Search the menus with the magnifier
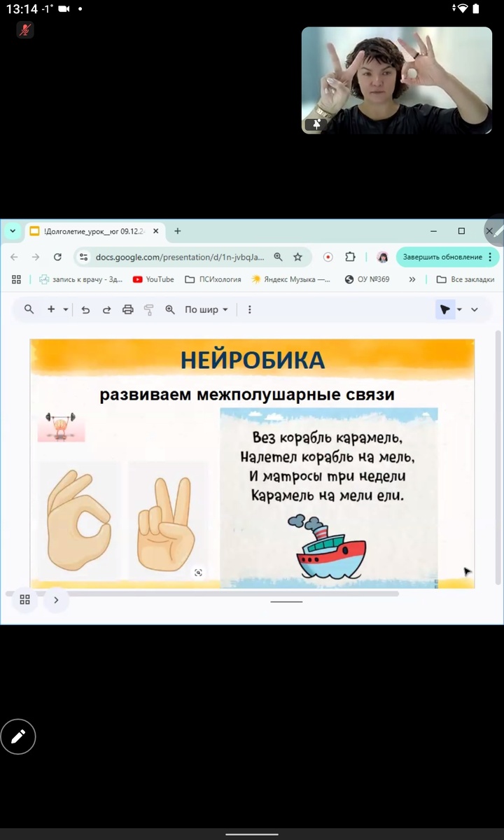504x840 pixels. [29, 309]
